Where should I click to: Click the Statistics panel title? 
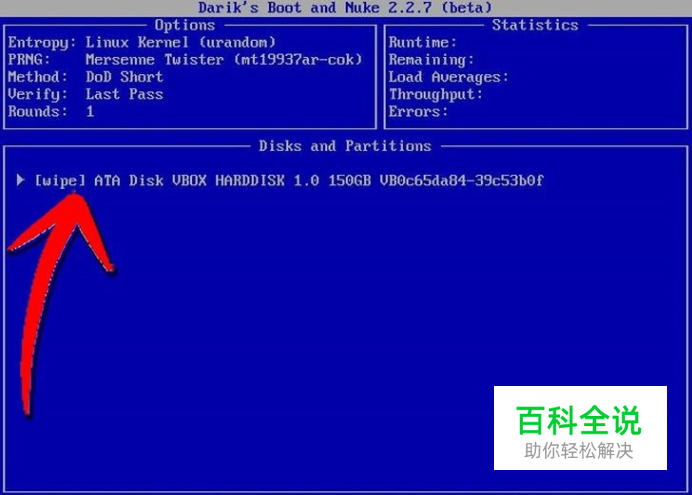tap(535, 25)
